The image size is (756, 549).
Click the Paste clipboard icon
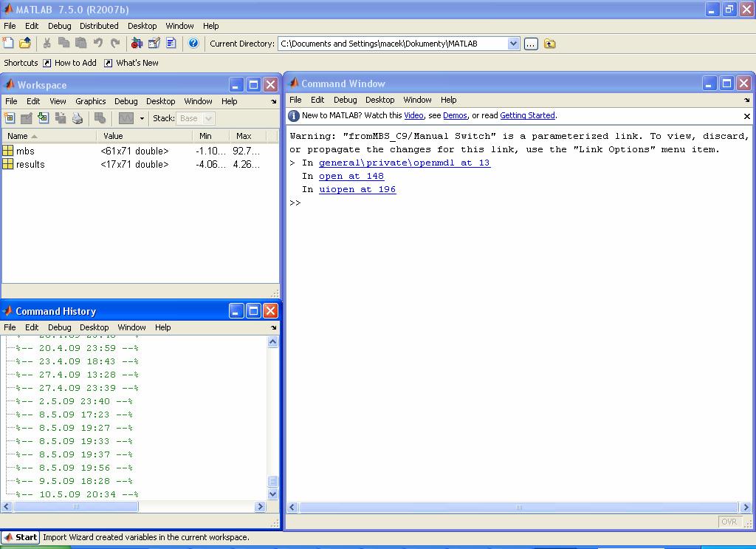[80, 44]
